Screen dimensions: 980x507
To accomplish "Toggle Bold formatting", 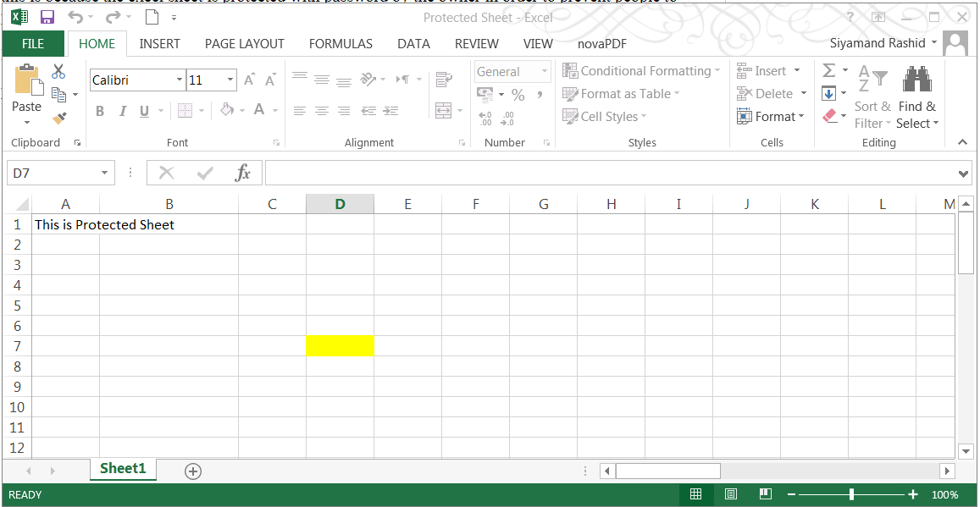I will click(x=99, y=111).
